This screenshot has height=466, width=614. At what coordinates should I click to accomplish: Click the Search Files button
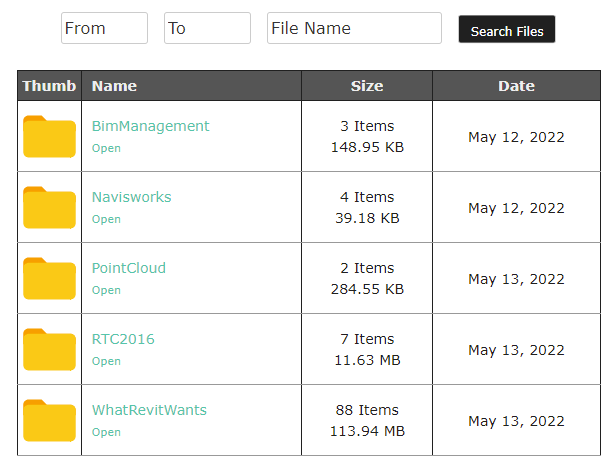(507, 29)
